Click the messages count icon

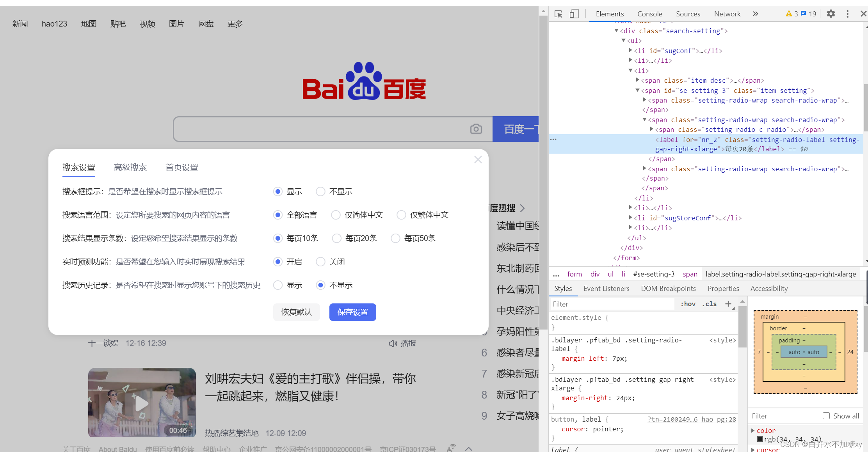coord(803,14)
